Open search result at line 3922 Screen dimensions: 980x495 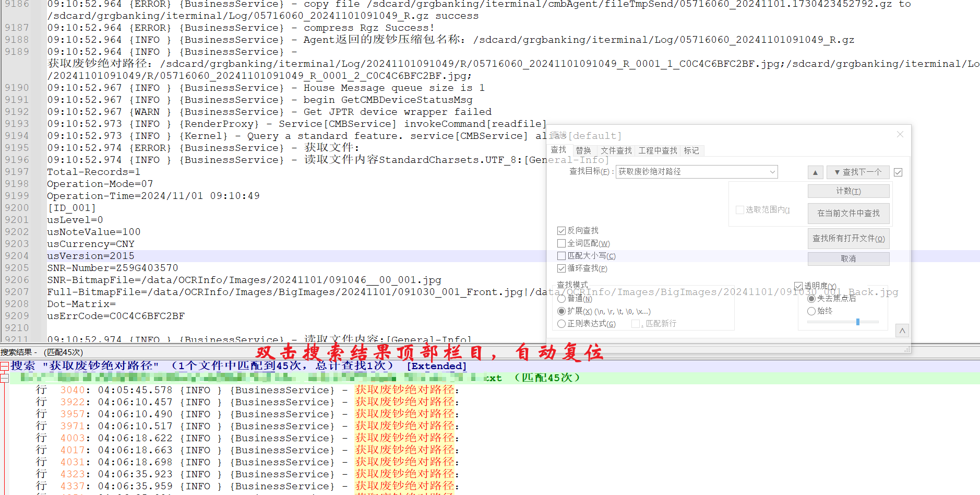[x=247, y=402]
